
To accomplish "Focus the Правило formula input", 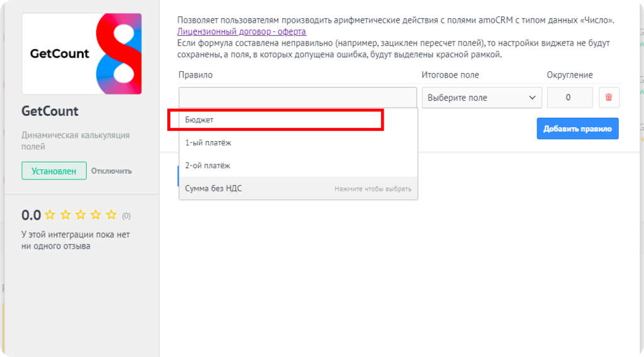I will coord(297,98).
